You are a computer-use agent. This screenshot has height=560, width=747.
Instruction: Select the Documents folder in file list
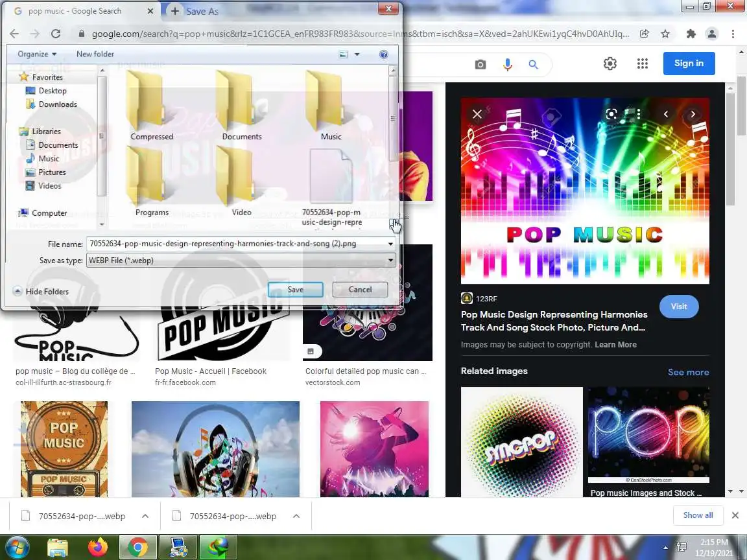[241, 106]
